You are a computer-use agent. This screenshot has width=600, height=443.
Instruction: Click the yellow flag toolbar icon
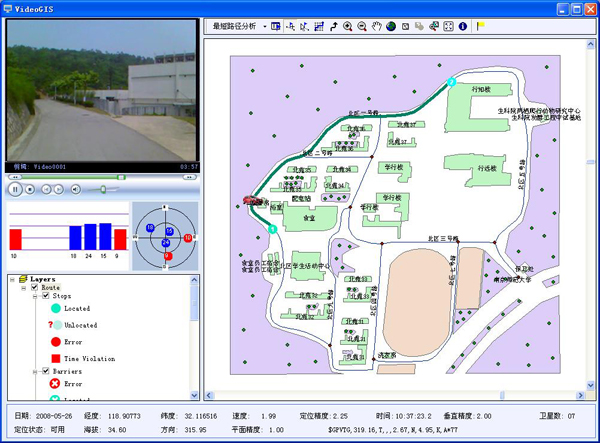point(481,26)
